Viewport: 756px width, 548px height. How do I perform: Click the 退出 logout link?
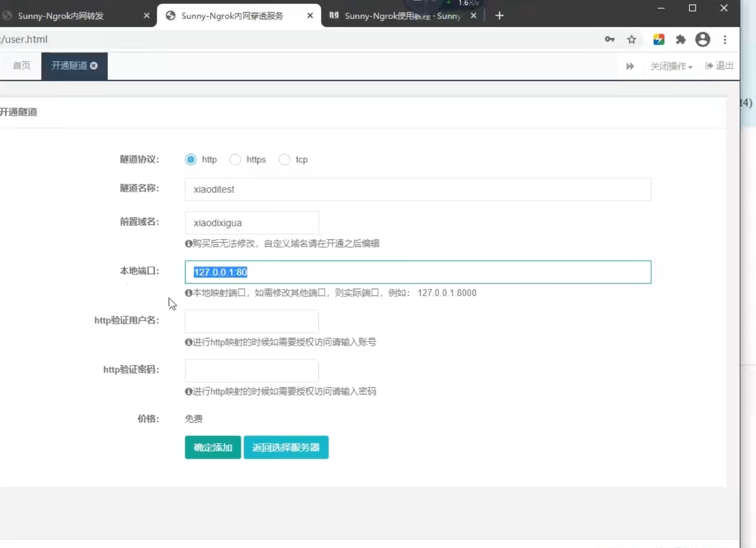coord(719,66)
